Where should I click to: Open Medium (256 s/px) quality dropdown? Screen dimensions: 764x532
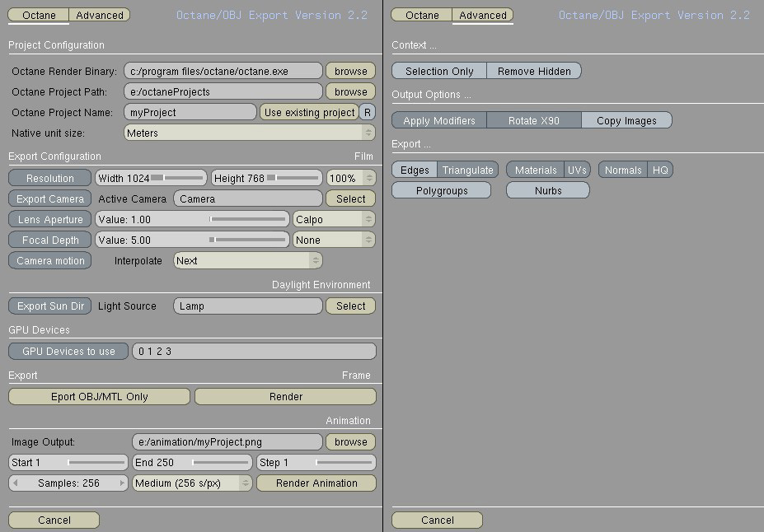tap(192, 483)
